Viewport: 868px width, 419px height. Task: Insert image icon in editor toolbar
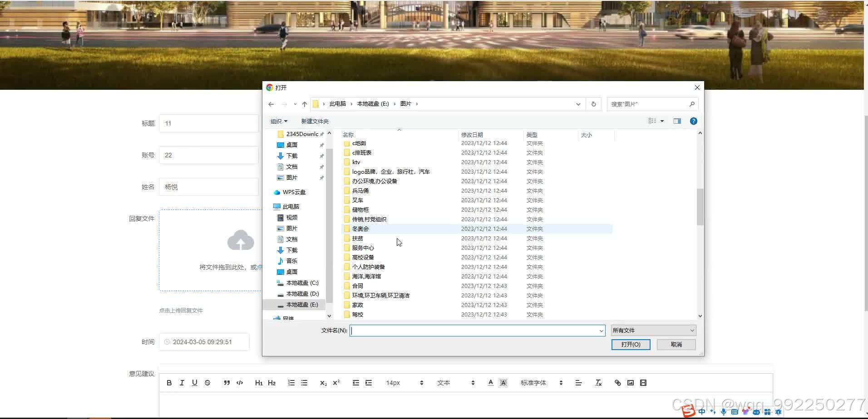point(630,383)
